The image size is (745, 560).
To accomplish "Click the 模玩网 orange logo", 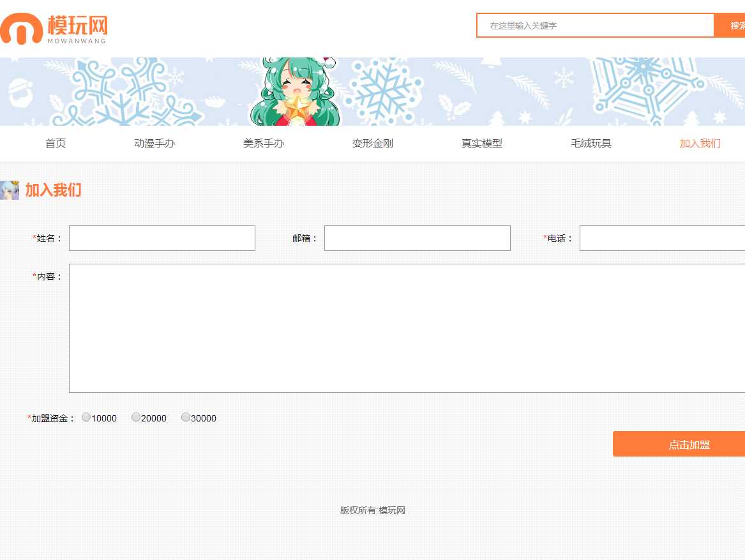I will coord(54,28).
